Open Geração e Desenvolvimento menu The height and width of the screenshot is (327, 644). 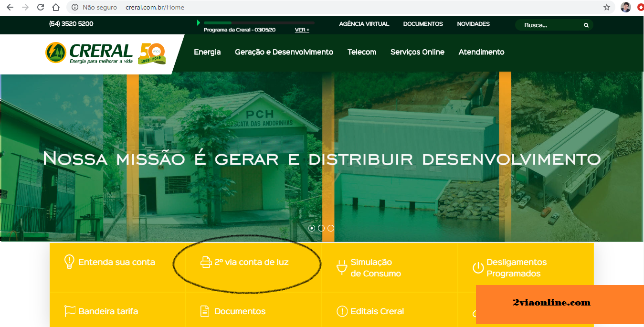tap(284, 52)
